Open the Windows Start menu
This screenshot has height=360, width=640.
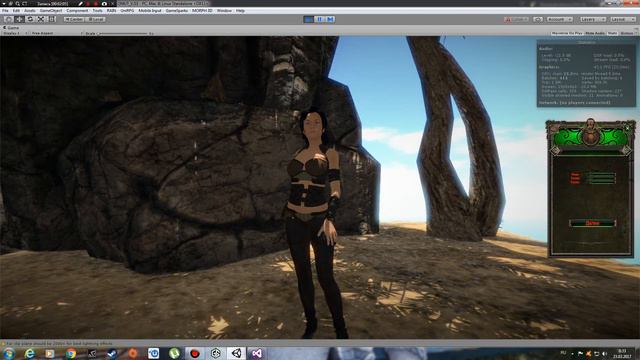[x=8, y=353]
